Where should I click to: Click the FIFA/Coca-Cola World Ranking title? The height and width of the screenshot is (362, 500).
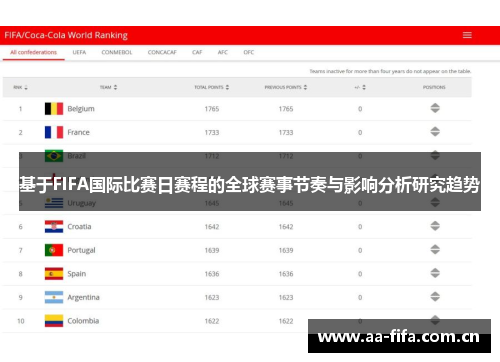66,35
